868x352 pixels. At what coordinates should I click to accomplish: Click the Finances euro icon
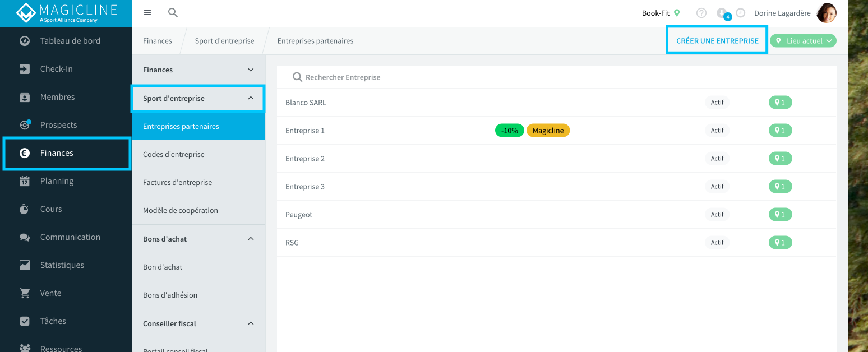click(25, 153)
